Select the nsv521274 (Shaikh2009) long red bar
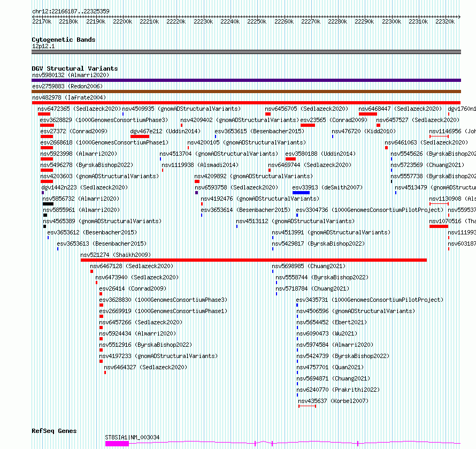This screenshot has width=476, height=449. click(x=254, y=260)
